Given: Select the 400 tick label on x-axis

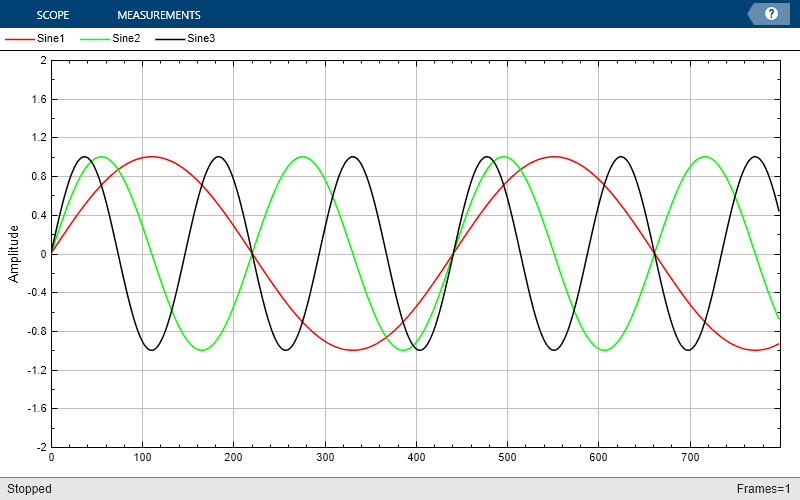Looking at the screenshot, I should tap(416, 458).
